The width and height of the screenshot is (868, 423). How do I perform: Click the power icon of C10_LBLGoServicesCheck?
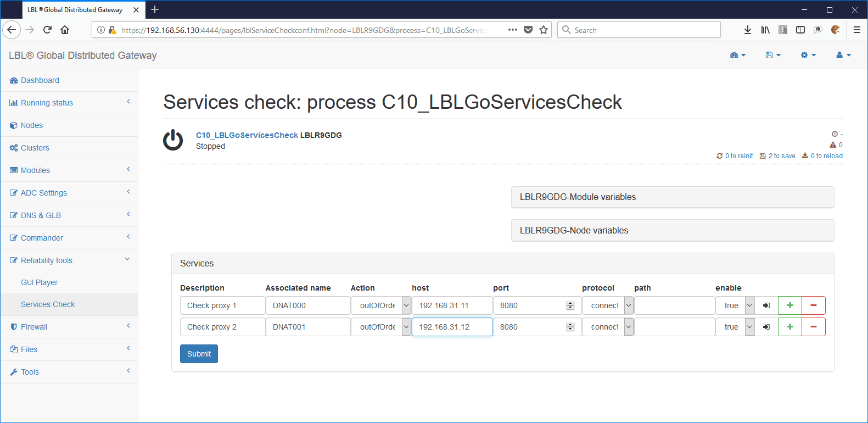tap(173, 140)
